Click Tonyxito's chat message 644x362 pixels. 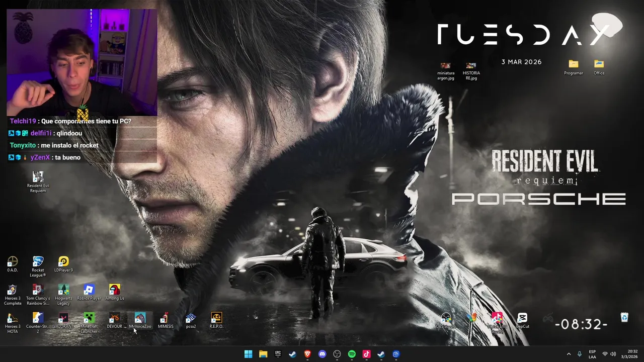pyautogui.click(x=54, y=145)
